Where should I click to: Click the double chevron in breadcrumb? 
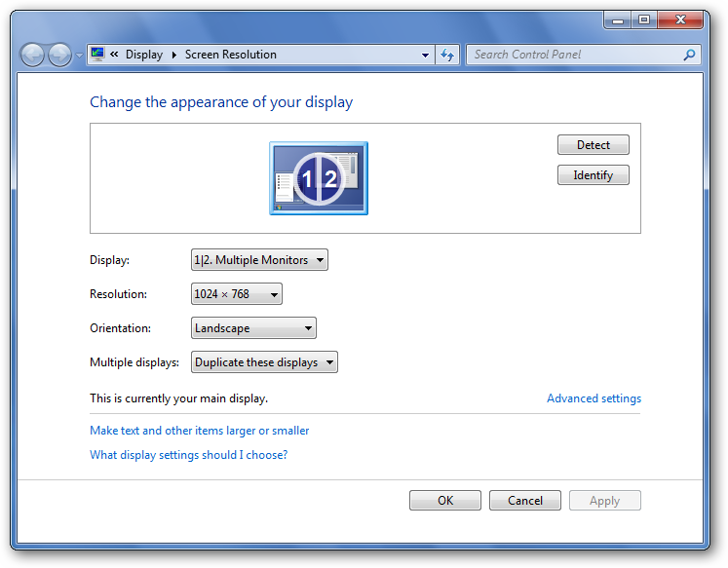click(x=114, y=55)
